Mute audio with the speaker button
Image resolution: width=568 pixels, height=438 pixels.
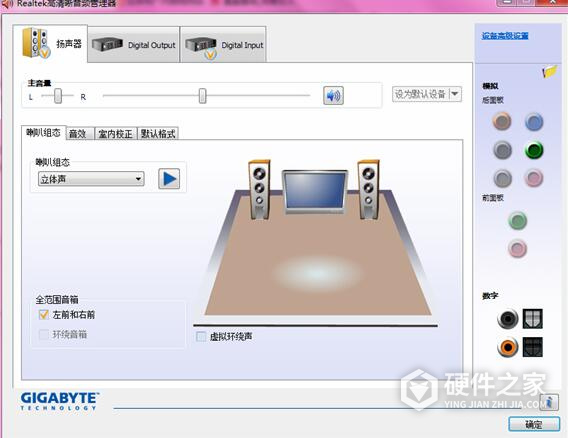333,96
